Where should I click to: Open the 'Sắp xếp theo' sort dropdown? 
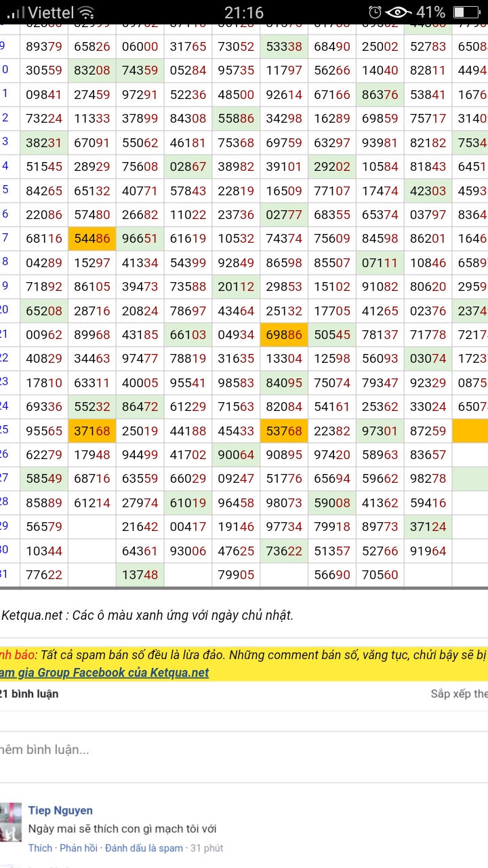[459, 694]
